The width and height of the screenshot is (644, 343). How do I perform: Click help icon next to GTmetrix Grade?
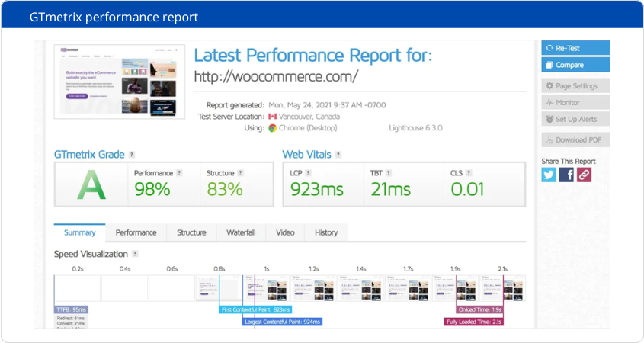tap(132, 155)
